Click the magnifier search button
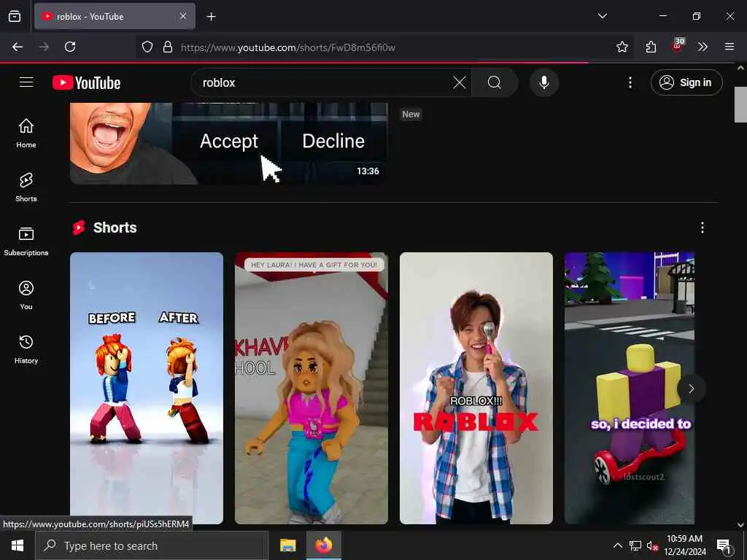 495,82
